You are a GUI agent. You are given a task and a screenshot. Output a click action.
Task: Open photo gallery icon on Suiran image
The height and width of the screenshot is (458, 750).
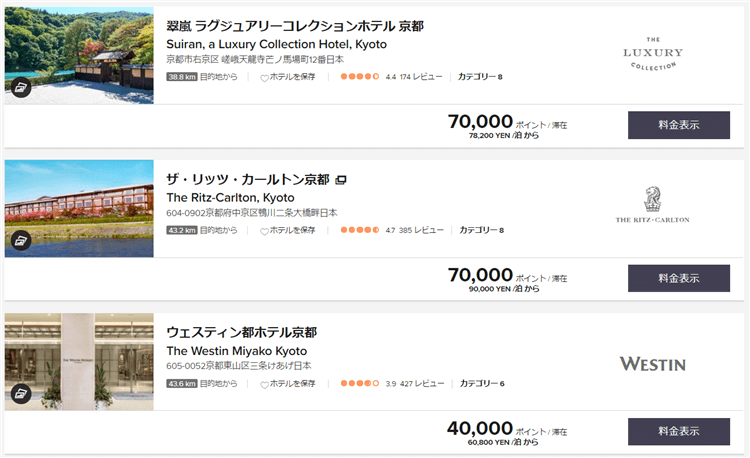click(x=22, y=87)
